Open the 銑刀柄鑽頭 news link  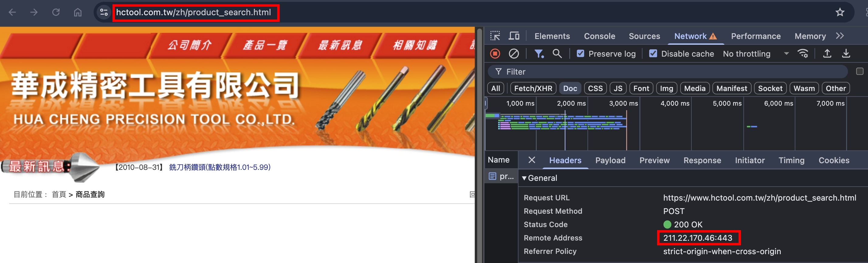point(220,167)
